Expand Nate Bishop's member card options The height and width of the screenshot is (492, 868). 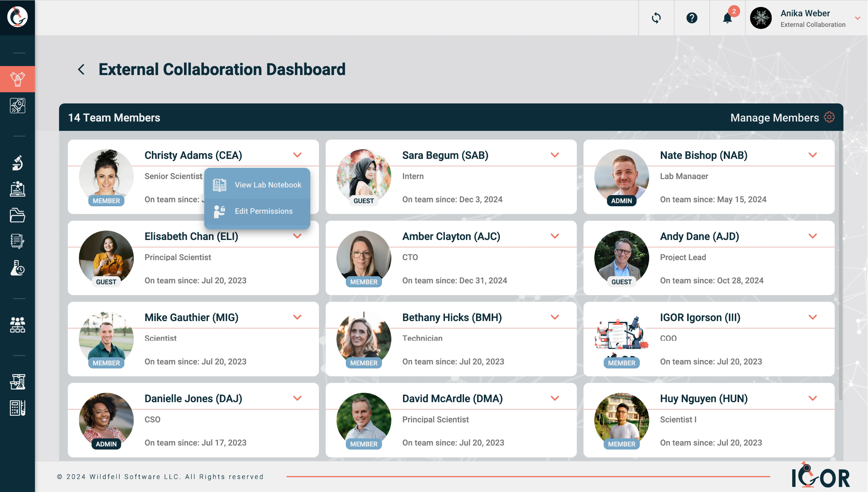813,155
